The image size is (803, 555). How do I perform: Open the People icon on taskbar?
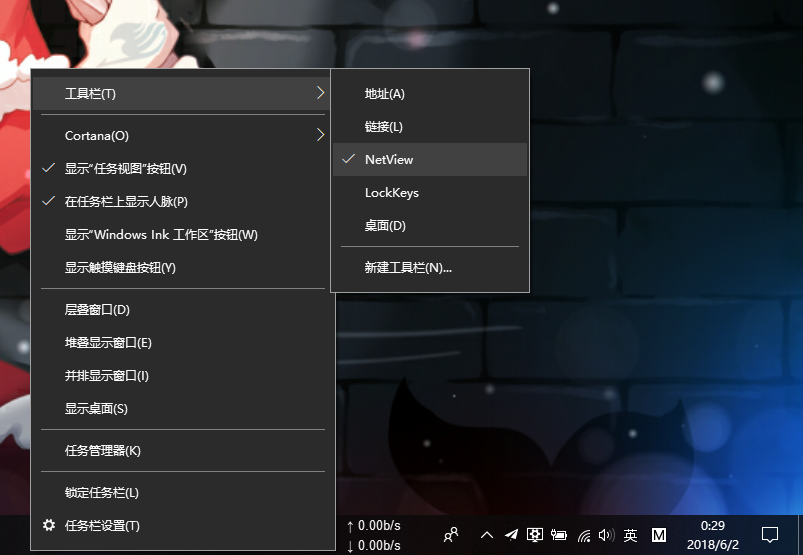(x=451, y=535)
